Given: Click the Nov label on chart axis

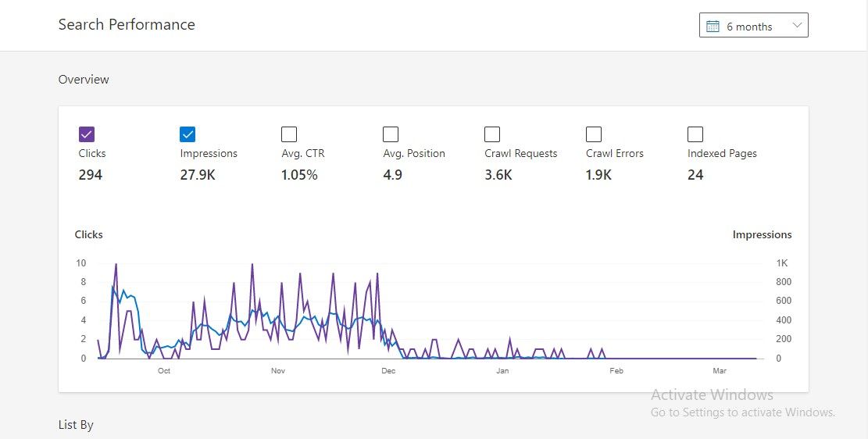Looking at the screenshot, I should (x=277, y=371).
